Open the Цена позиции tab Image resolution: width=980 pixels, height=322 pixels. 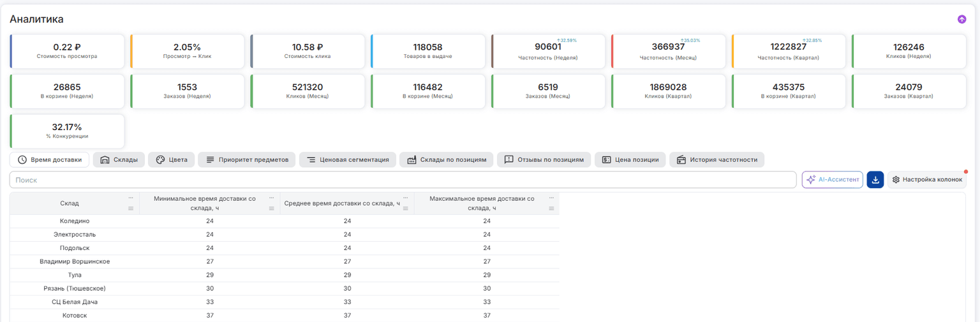(630, 159)
